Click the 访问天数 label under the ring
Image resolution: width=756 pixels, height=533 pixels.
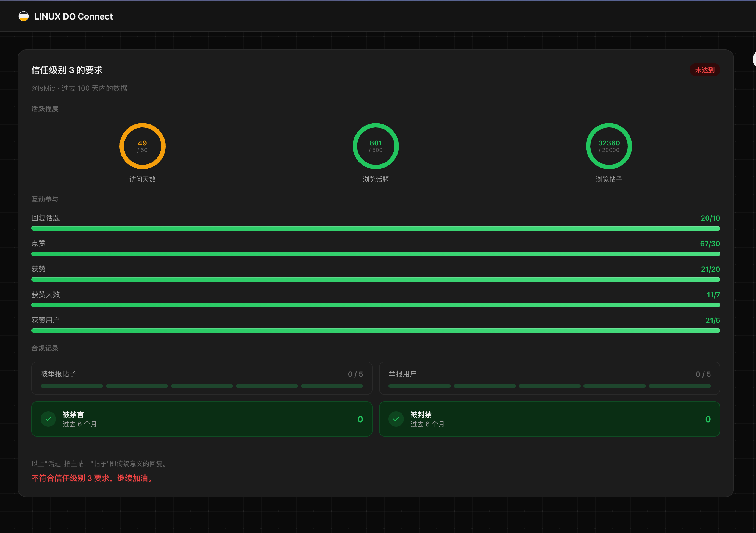tap(142, 179)
